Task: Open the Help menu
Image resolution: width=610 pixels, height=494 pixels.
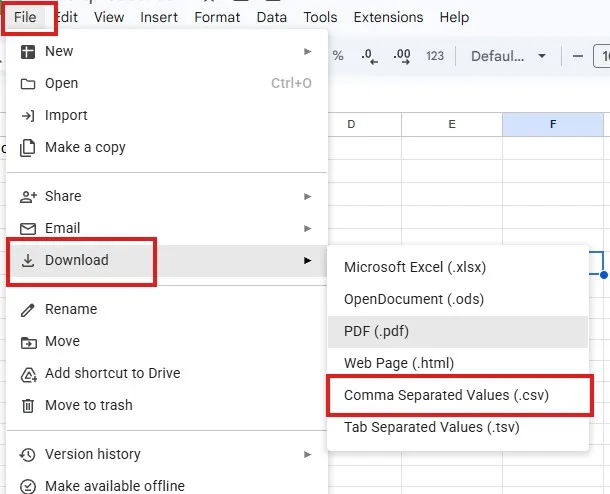Action: coord(454,18)
